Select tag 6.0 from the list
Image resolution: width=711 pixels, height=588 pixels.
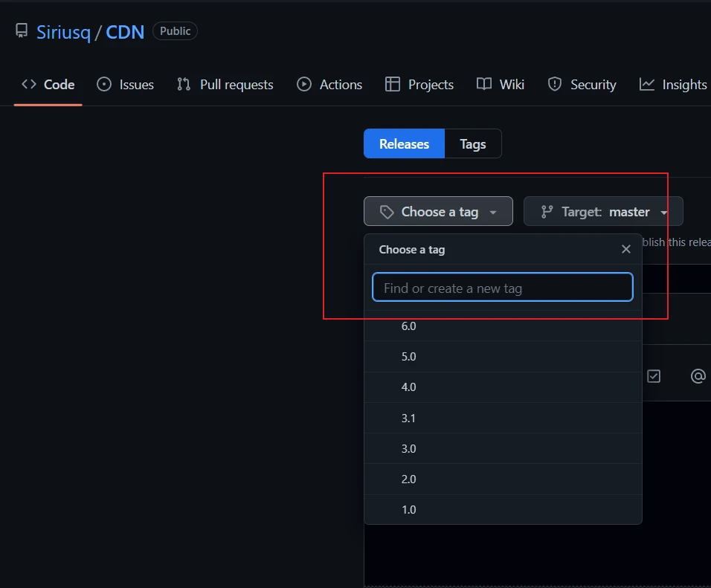[503, 326]
